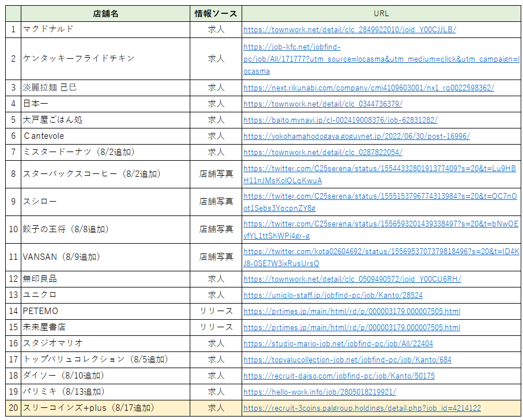Open the prtimes.jp link in the 未来屋書店 row
The width and height of the screenshot is (523, 420).
point(352,327)
